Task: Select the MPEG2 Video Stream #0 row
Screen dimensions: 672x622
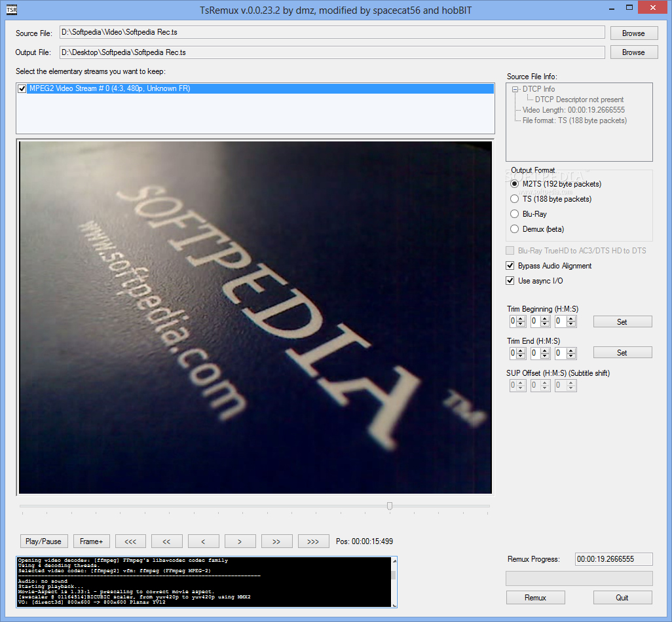Action: 260,88
